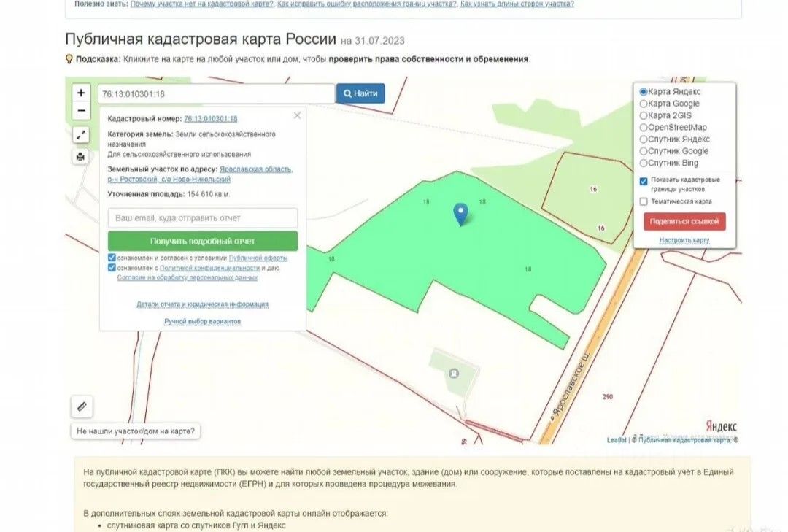Uncheck agreement with Публичной оферты checkbox

tap(112, 258)
